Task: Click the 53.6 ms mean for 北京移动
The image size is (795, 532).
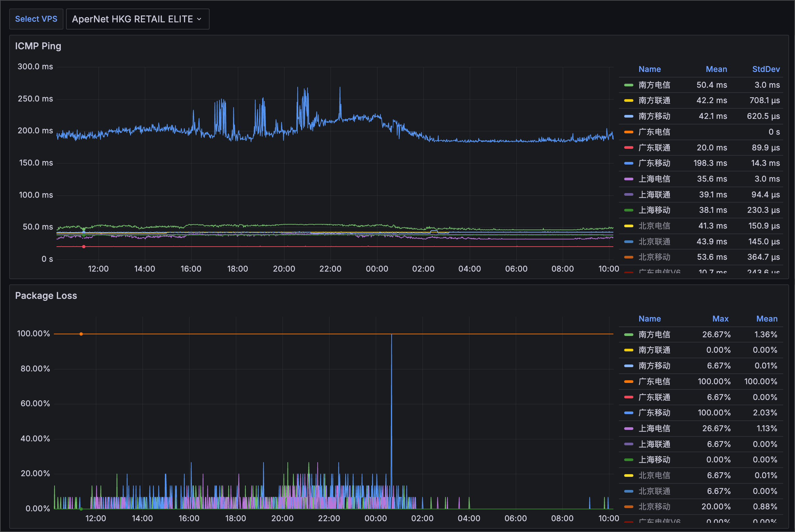Action: (712, 257)
